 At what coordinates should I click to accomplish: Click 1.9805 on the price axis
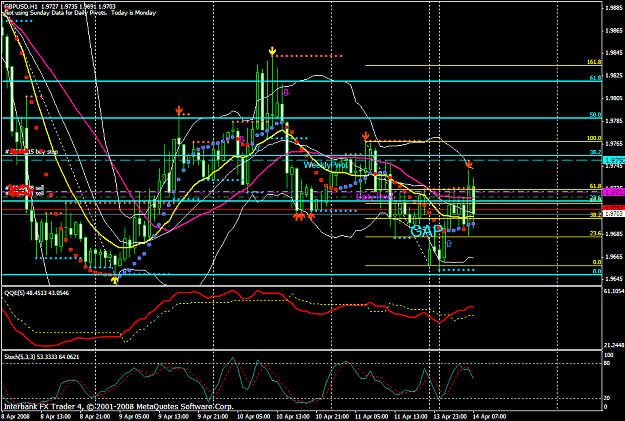pos(614,98)
